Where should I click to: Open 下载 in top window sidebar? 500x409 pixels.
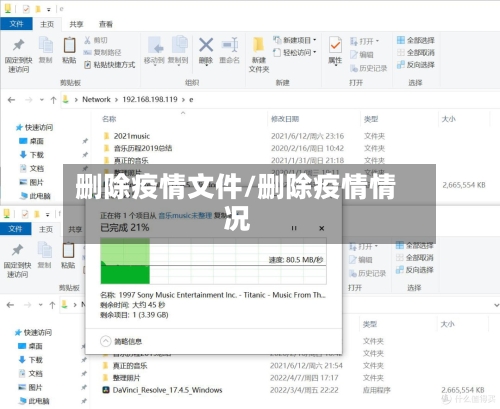pyautogui.click(x=32, y=155)
